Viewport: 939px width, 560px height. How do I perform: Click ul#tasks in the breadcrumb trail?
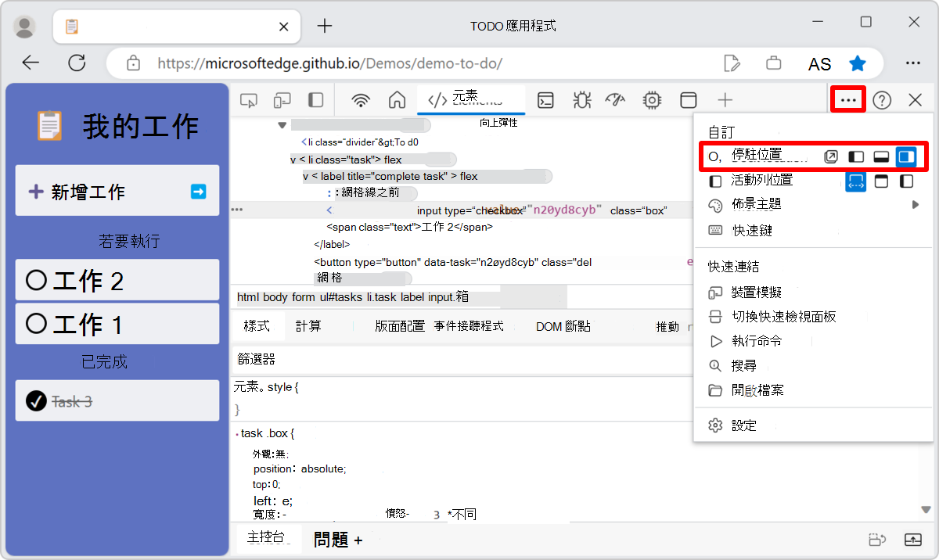click(x=341, y=297)
